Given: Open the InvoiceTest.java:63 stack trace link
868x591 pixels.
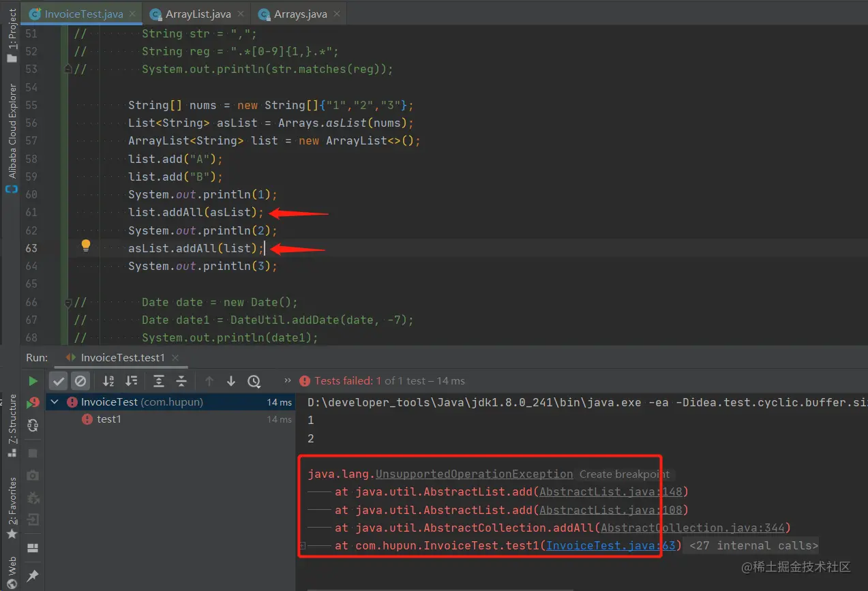Looking at the screenshot, I should point(610,545).
